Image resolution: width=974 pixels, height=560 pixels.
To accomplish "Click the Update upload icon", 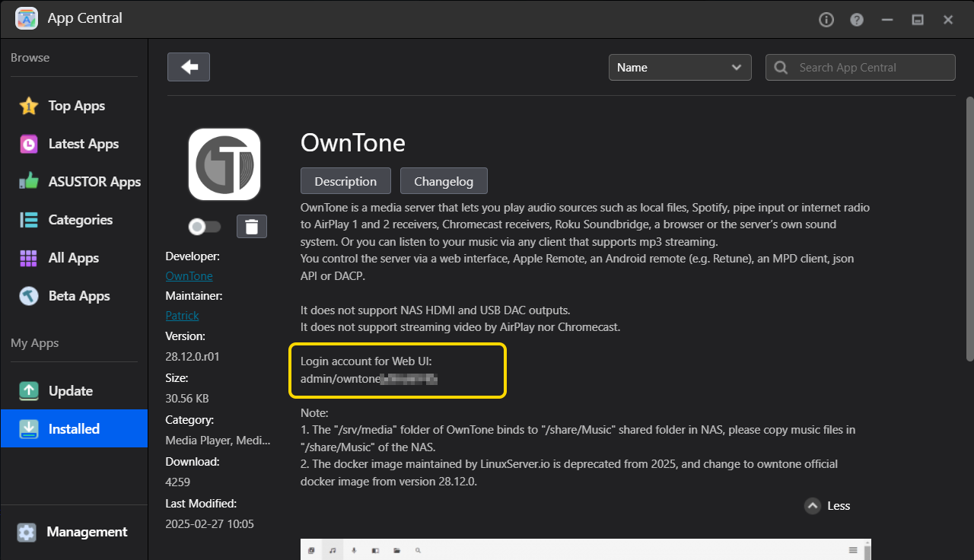I will pyautogui.click(x=29, y=391).
